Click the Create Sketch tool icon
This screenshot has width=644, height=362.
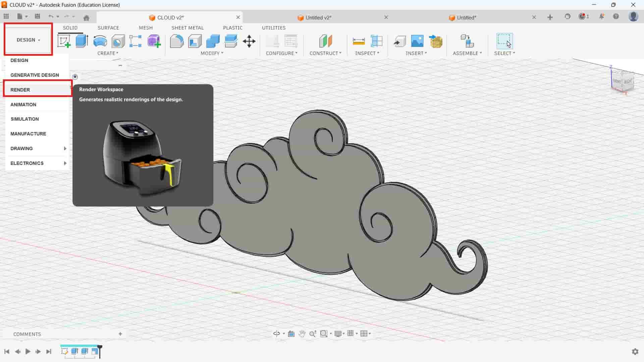click(64, 41)
